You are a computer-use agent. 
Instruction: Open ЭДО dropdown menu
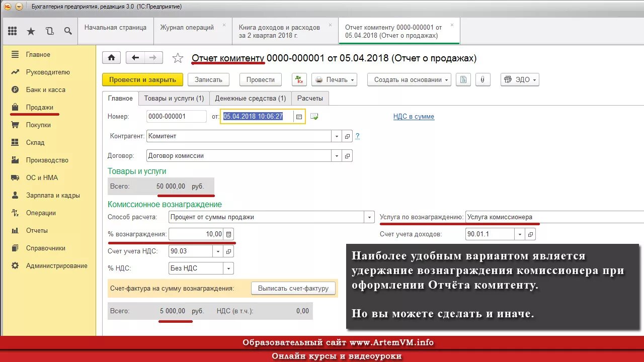coord(520,79)
